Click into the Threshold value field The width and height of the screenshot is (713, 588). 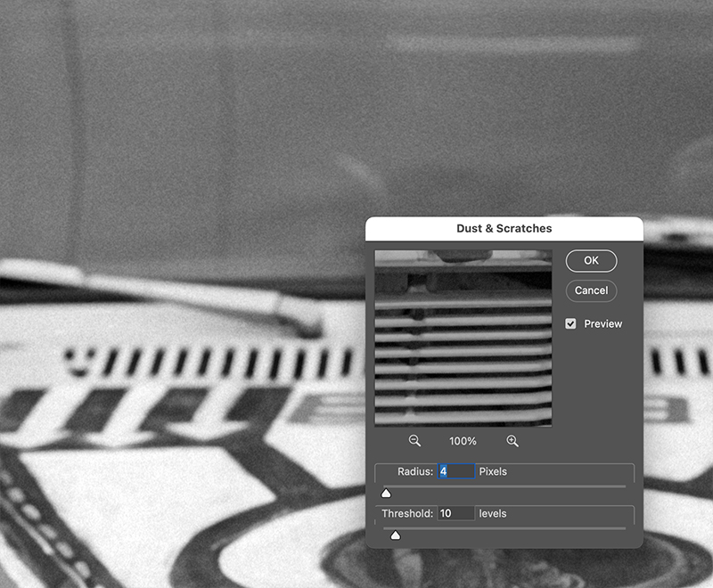(x=456, y=514)
